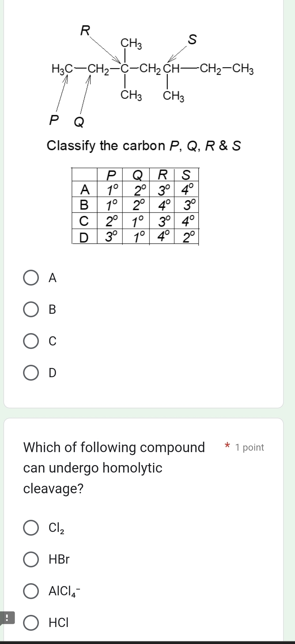
Task: Click the P label below the structure
Action: [x=54, y=120]
